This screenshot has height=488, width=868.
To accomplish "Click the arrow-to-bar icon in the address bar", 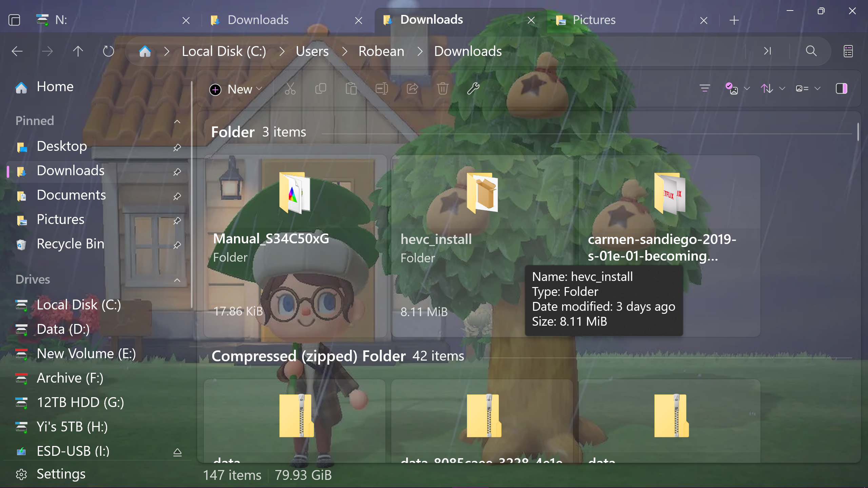I will [x=767, y=51].
